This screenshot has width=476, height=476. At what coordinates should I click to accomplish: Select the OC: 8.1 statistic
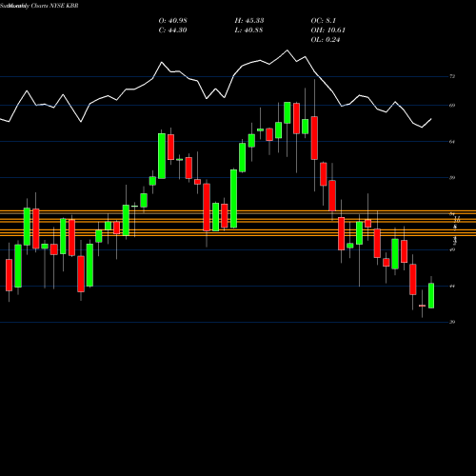[323, 21]
